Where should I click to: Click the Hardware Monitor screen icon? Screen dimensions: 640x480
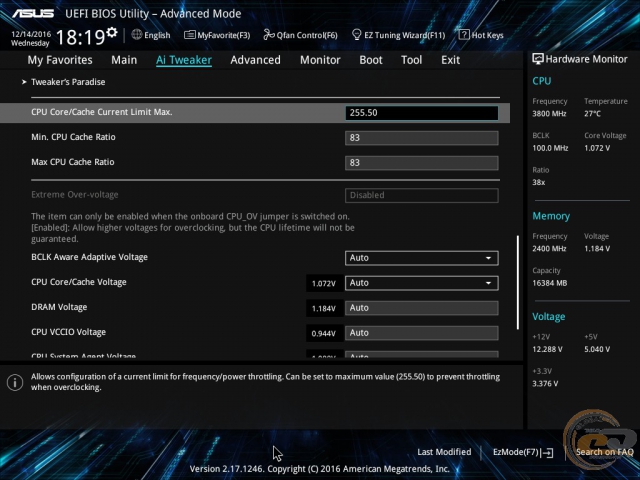coord(538,59)
